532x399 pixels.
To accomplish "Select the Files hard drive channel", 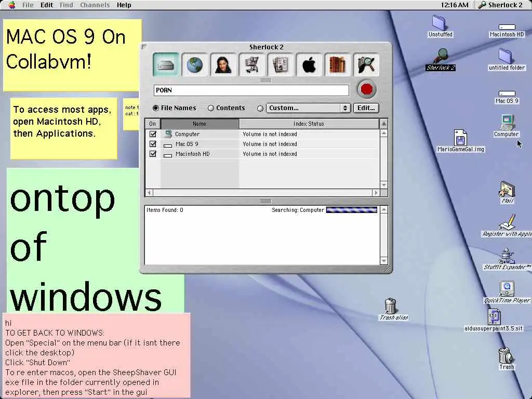I will [166, 64].
